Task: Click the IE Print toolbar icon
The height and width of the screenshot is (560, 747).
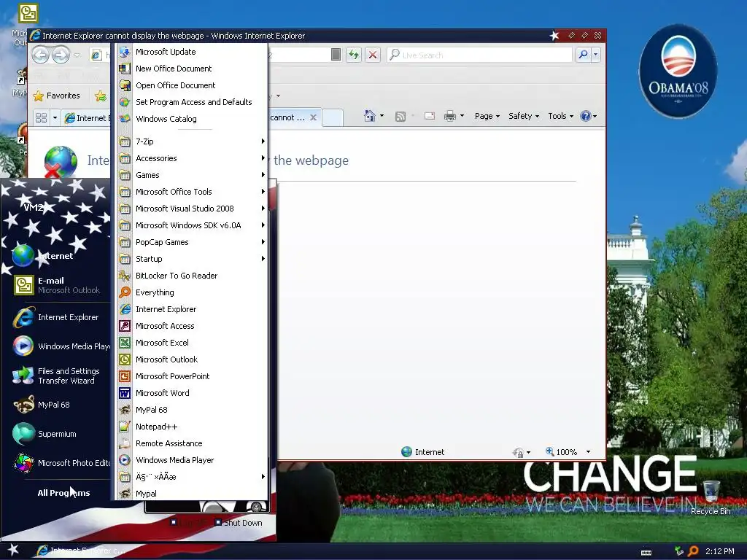Action: [449, 116]
